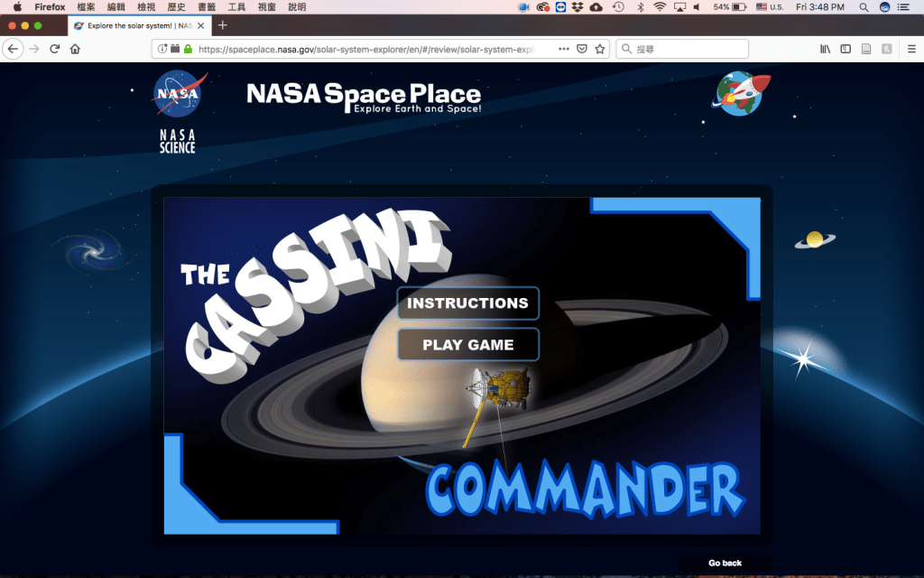The image size is (924, 578).
Task: Open a new browser tab
Action: click(223, 25)
